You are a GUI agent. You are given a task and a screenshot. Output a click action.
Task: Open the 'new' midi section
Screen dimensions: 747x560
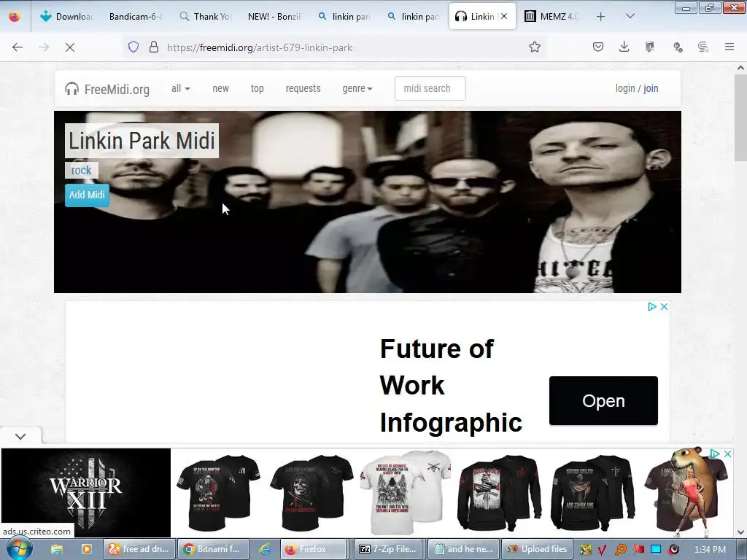[220, 88]
